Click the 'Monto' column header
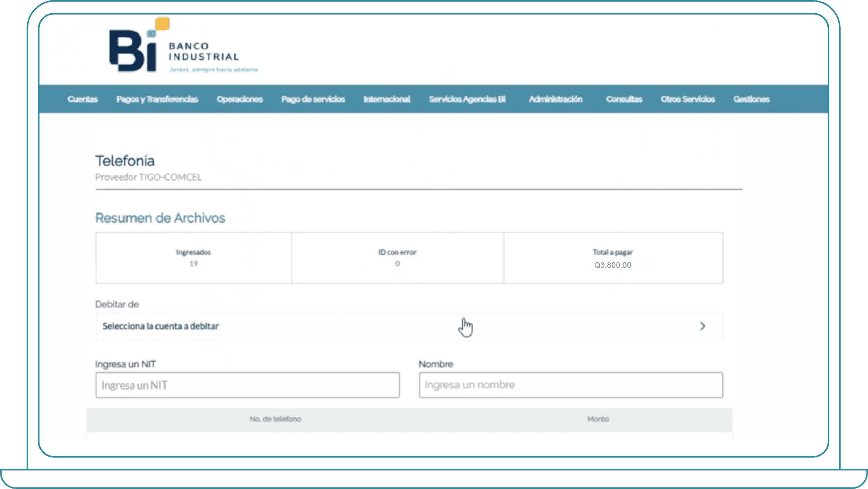 [599, 419]
